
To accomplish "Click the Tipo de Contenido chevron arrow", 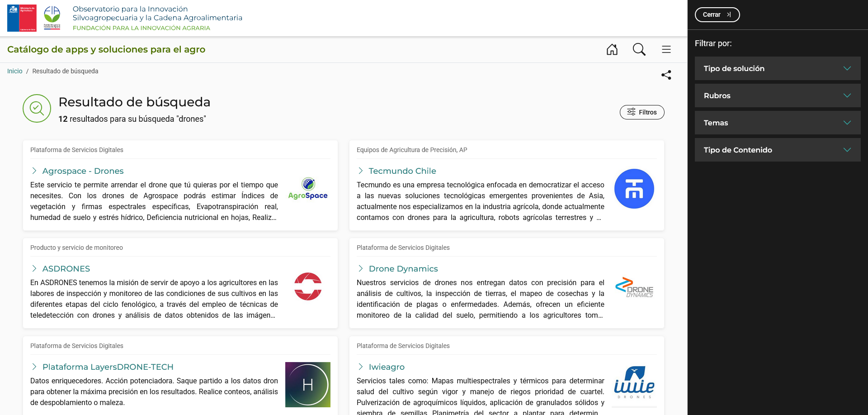I will pos(847,150).
